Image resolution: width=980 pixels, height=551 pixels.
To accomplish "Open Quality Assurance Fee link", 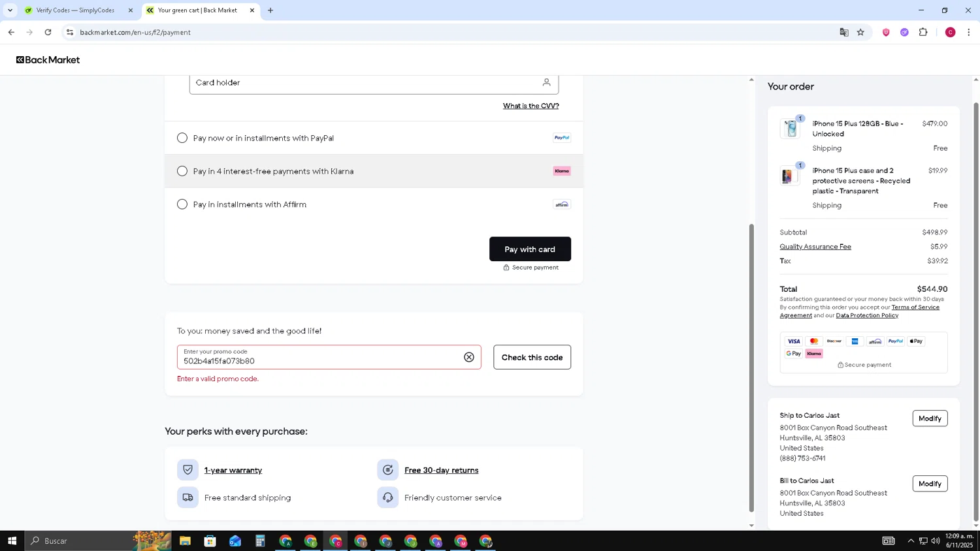I will pos(815,247).
